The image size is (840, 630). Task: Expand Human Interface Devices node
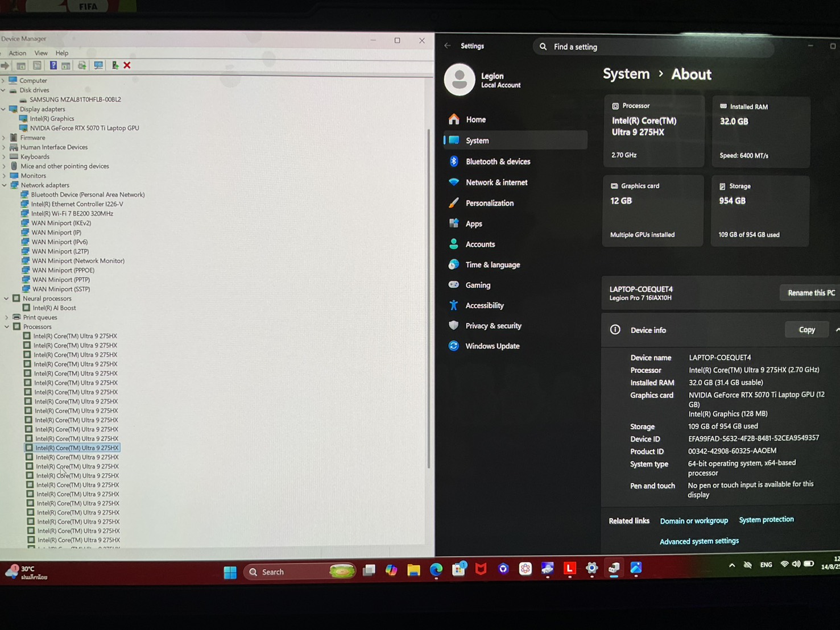(x=3, y=147)
